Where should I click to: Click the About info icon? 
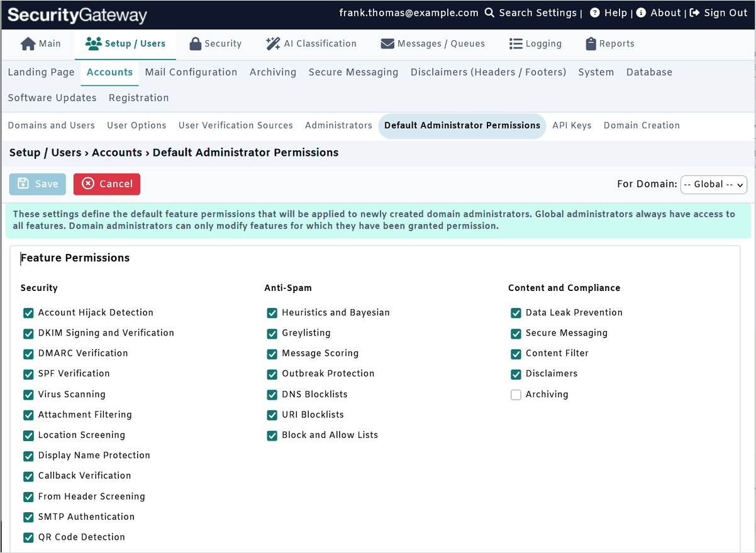641,13
